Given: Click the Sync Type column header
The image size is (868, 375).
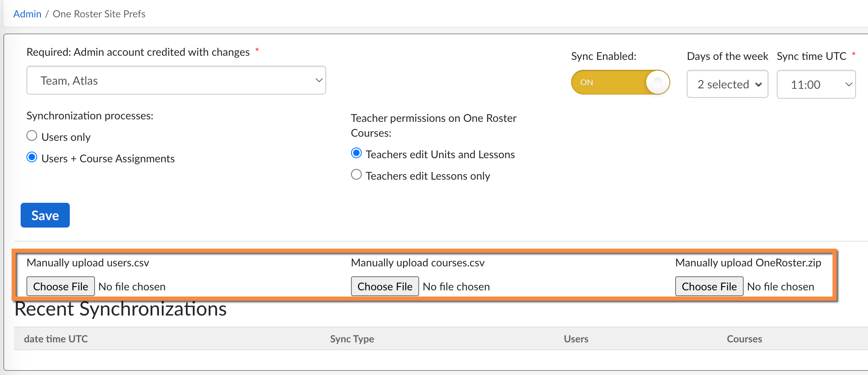Looking at the screenshot, I should tap(352, 339).
